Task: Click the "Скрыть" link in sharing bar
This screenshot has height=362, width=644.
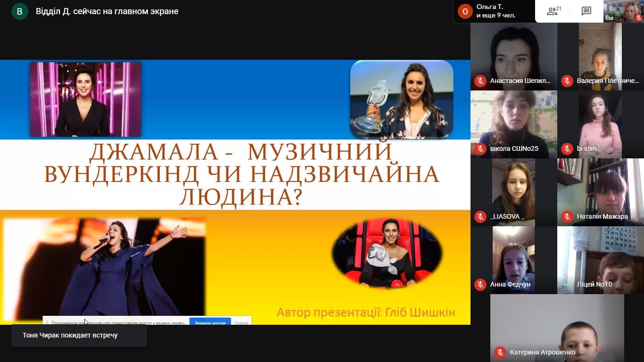Action: [x=241, y=323]
